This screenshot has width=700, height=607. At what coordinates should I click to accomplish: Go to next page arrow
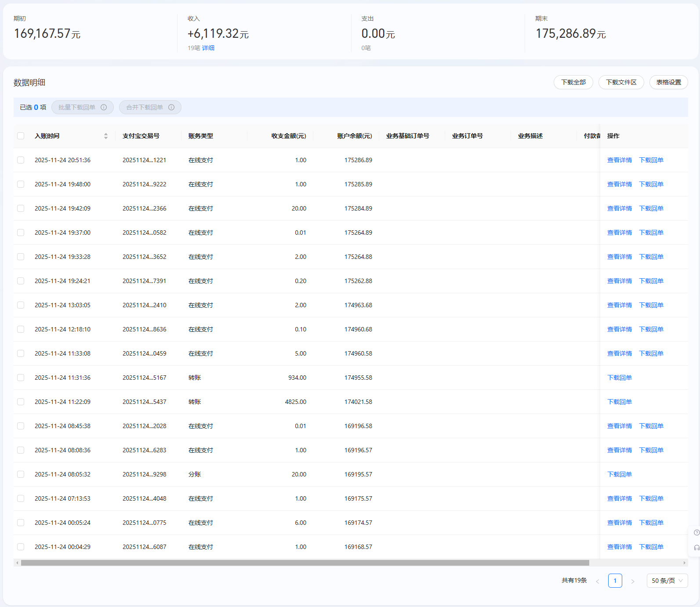pyautogui.click(x=633, y=581)
